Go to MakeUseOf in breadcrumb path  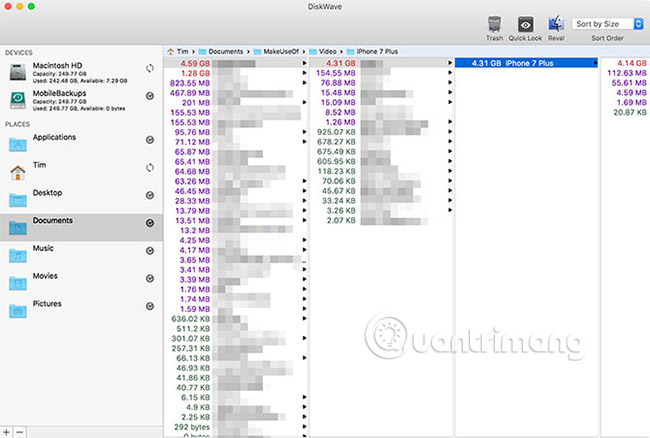coord(276,51)
